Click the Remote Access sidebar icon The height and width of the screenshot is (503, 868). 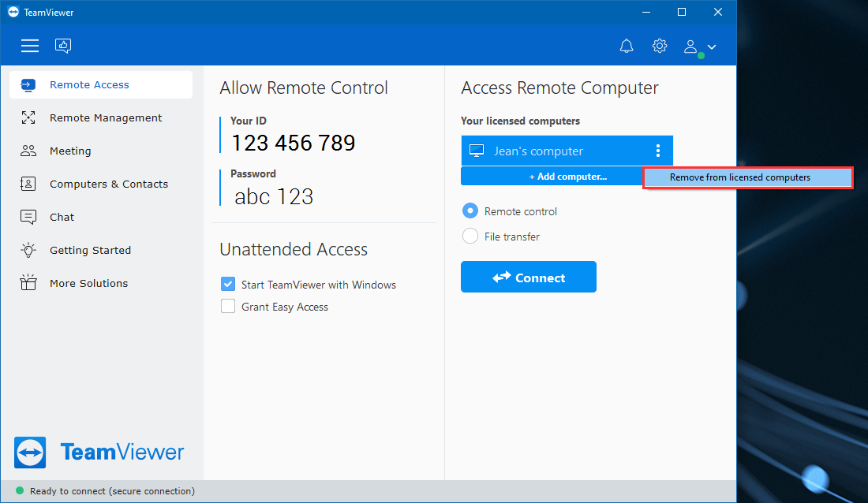28,84
